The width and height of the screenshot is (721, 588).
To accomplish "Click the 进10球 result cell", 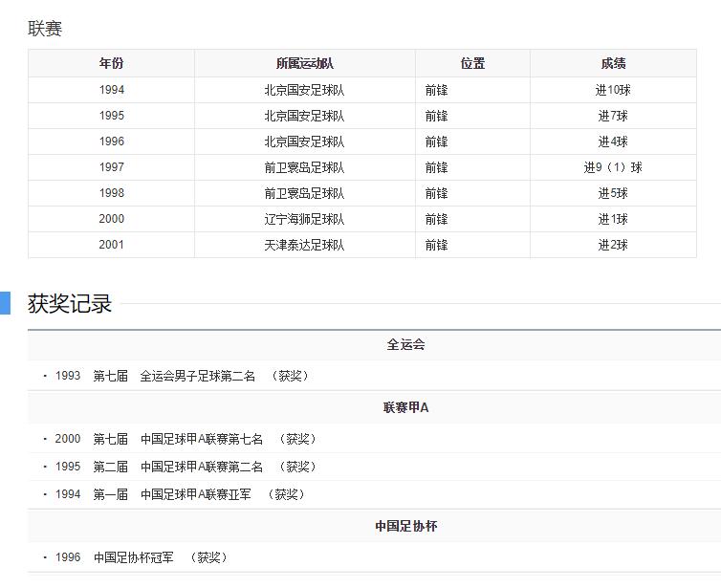I will [x=613, y=90].
